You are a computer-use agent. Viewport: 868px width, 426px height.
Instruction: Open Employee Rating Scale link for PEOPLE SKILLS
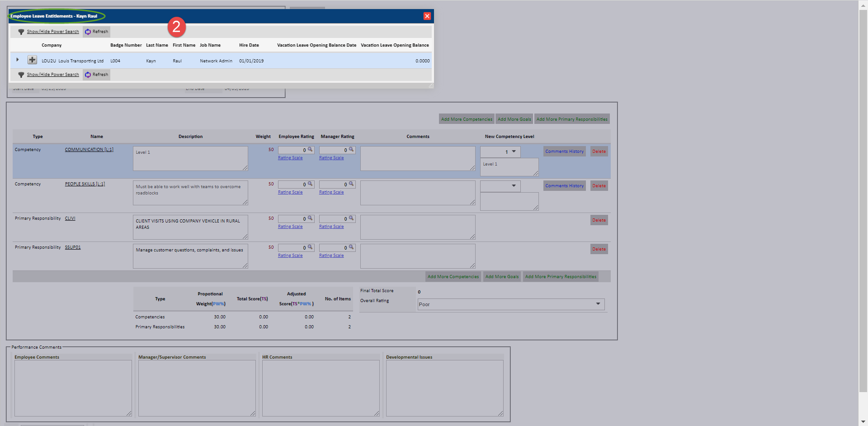click(290, 192)
